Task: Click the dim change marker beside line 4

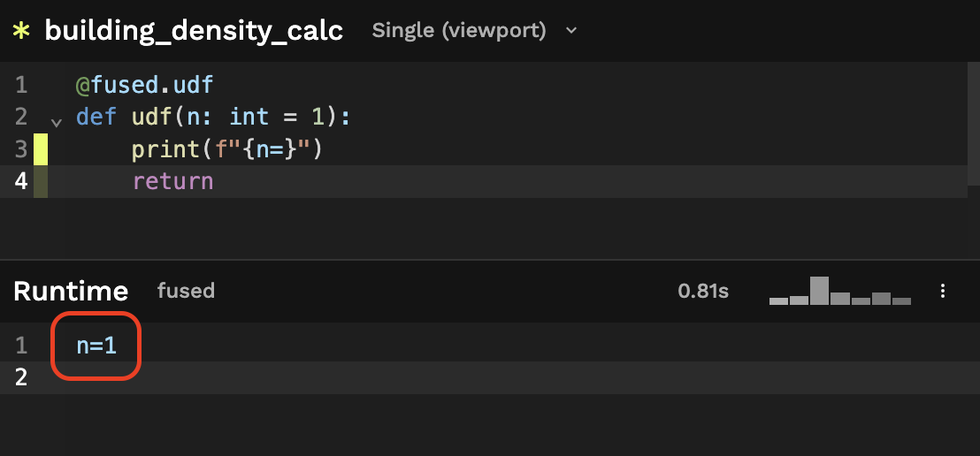Action: [41, 182]
